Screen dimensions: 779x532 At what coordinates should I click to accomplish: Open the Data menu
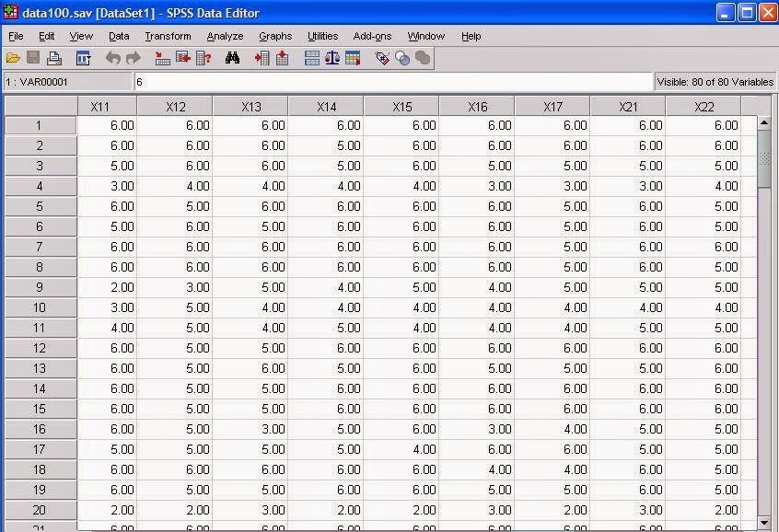pyautogui.click(x=119, y=36)
